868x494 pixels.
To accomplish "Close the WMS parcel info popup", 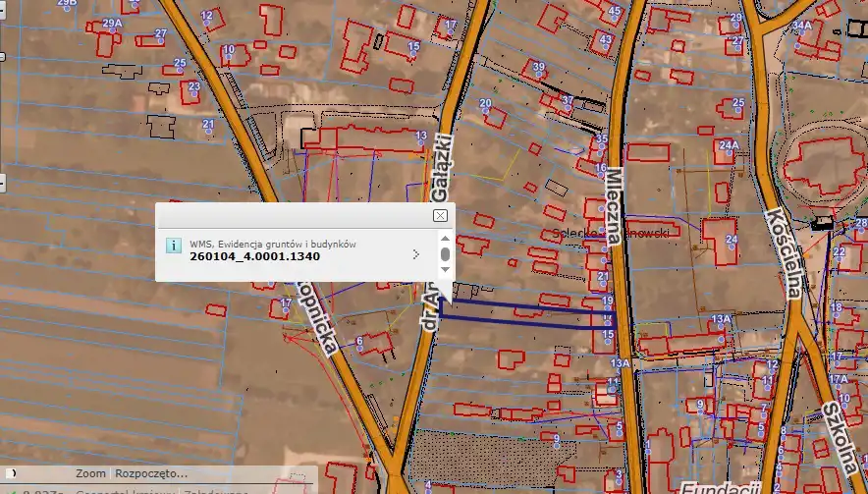I will 440,215.
